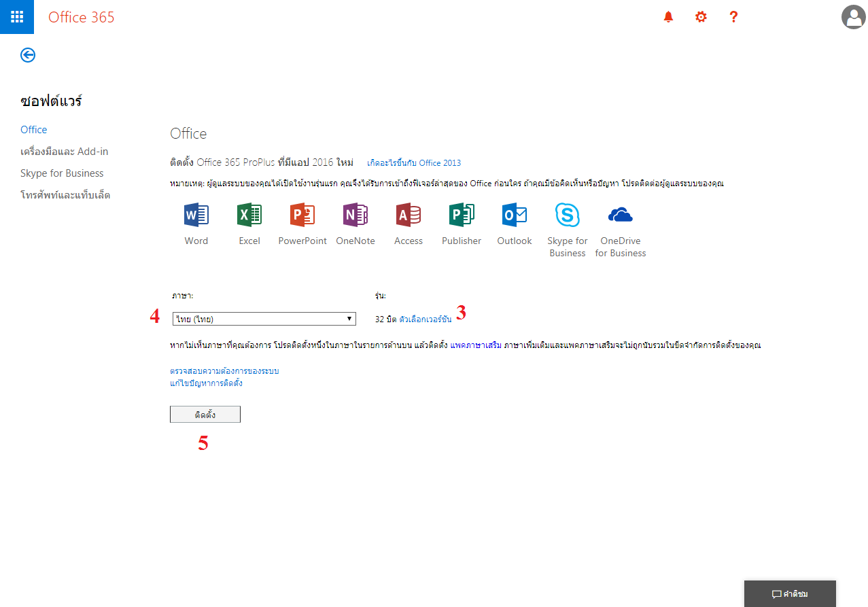Viewport: 868px width, 607px height.
Task: Select Office in the left navigation
Action: (x=34, y=130)
